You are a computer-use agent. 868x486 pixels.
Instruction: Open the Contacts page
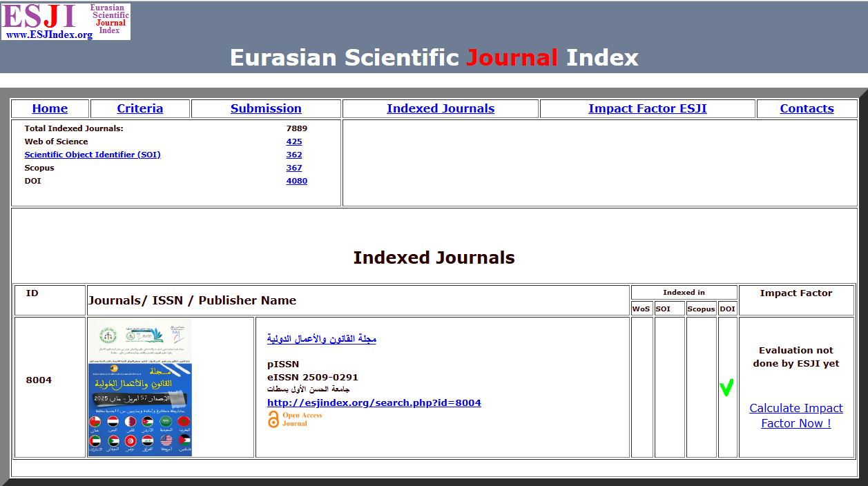coord(807,108)
